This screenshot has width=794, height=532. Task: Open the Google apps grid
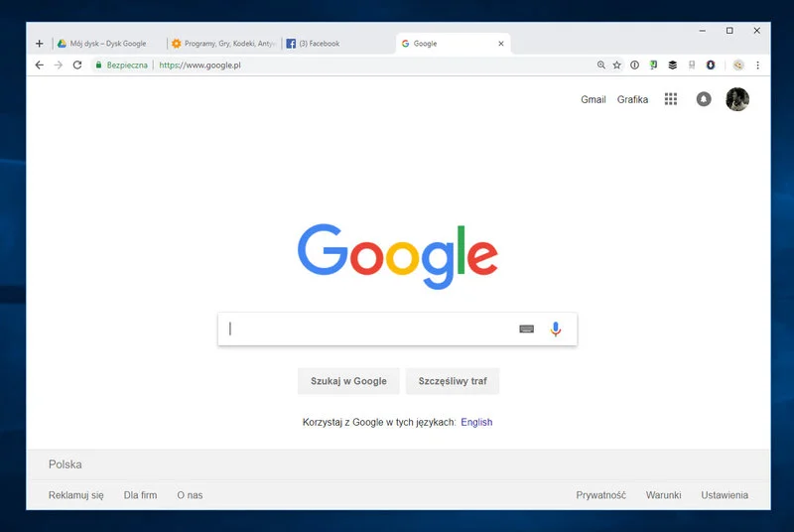[671, 99]
